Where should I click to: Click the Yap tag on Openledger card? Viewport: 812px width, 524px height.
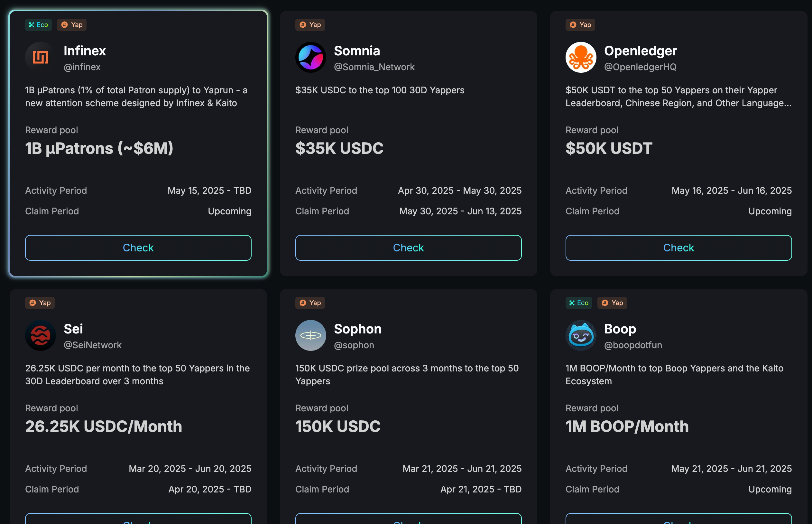tap(580, 25)
